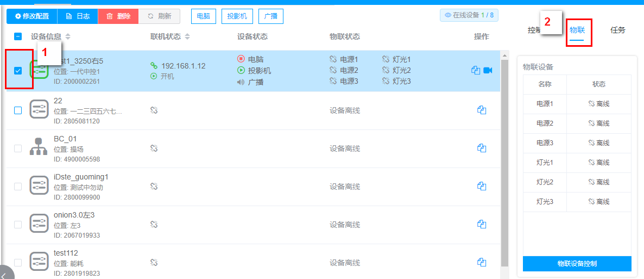The width and height of the screenshot is (644, 279).
Task: Click the copy icon for device 22
Action: point(481,110)
